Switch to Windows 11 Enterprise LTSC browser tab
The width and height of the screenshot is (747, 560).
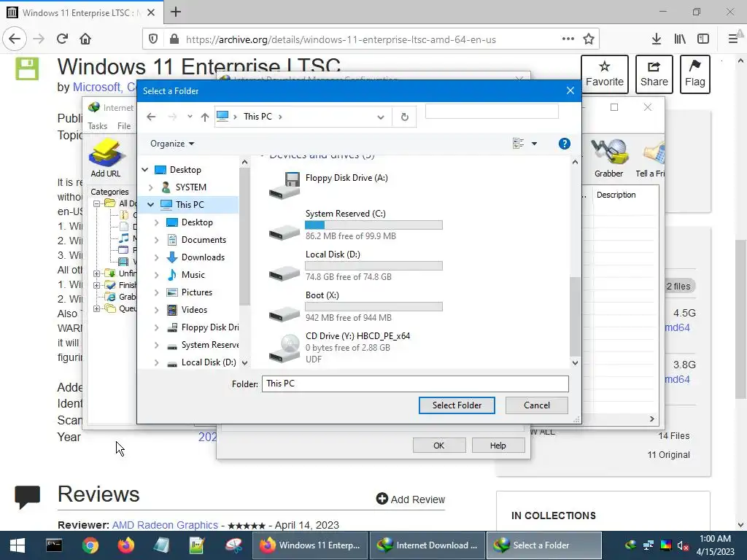click(x=82, y=12)
